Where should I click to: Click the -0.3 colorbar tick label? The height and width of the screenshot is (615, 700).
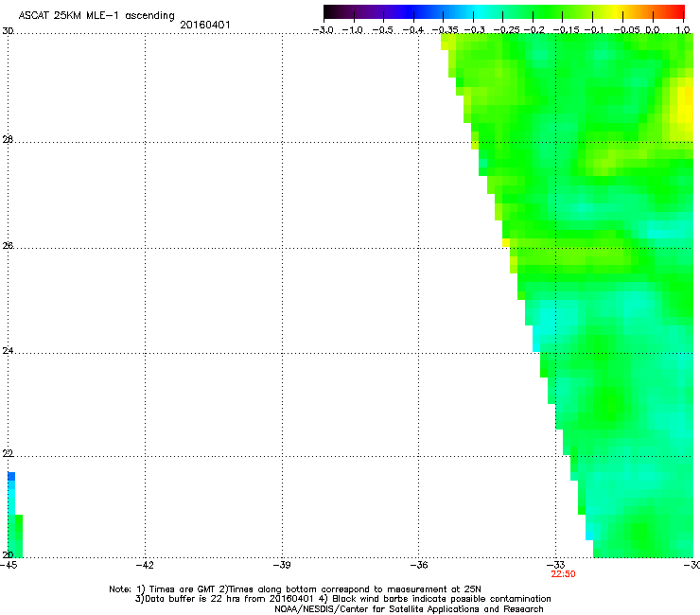coord(475,30)
